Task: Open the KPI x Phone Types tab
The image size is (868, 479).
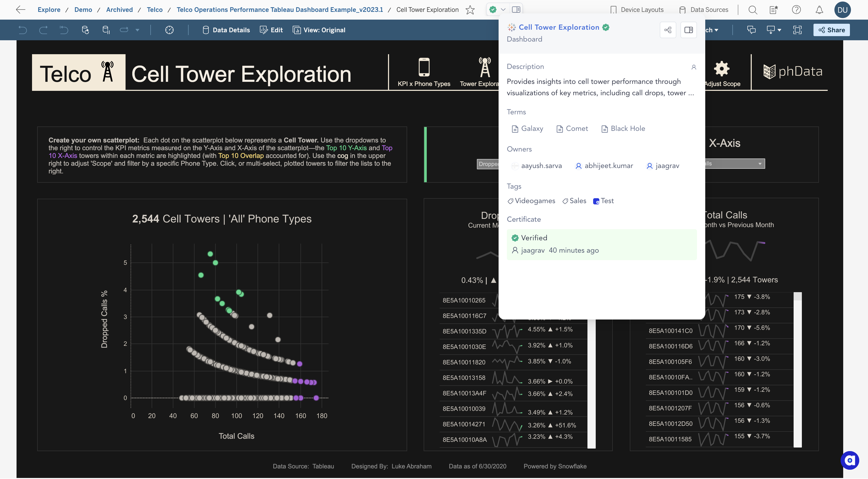Action: click(424, 72)
